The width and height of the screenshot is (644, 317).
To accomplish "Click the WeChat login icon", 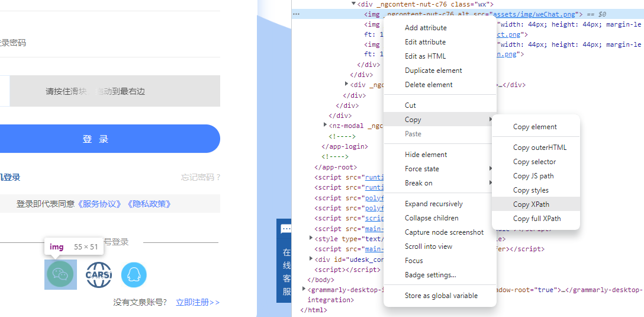I will click(x=60, y=274).
